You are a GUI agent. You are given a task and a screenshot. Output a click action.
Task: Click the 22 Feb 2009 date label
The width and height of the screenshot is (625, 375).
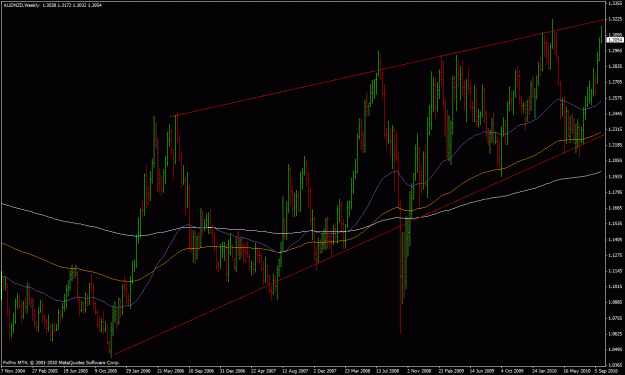click(x=452, y=371)
